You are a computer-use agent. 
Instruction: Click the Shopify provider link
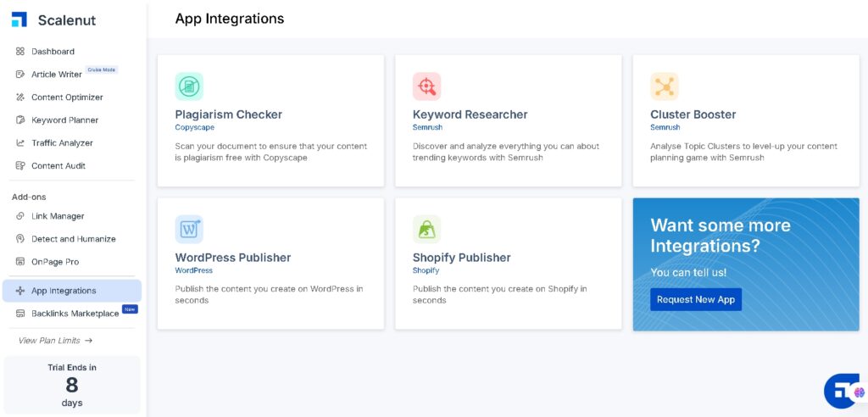coord(426,271)
